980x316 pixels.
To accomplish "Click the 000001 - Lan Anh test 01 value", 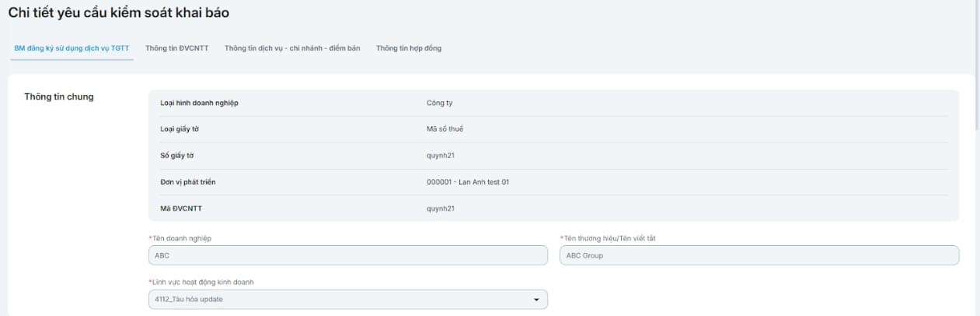I will (468, 182).
